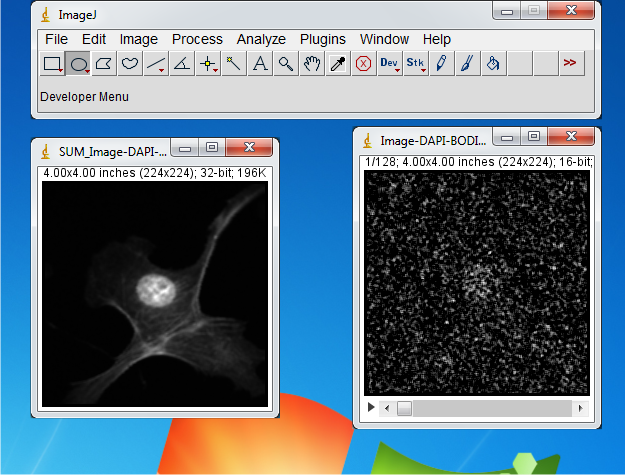The width and height of the screenshot is (625, 475).
Task: Open the Help menu
Action: tap(437, 39)
